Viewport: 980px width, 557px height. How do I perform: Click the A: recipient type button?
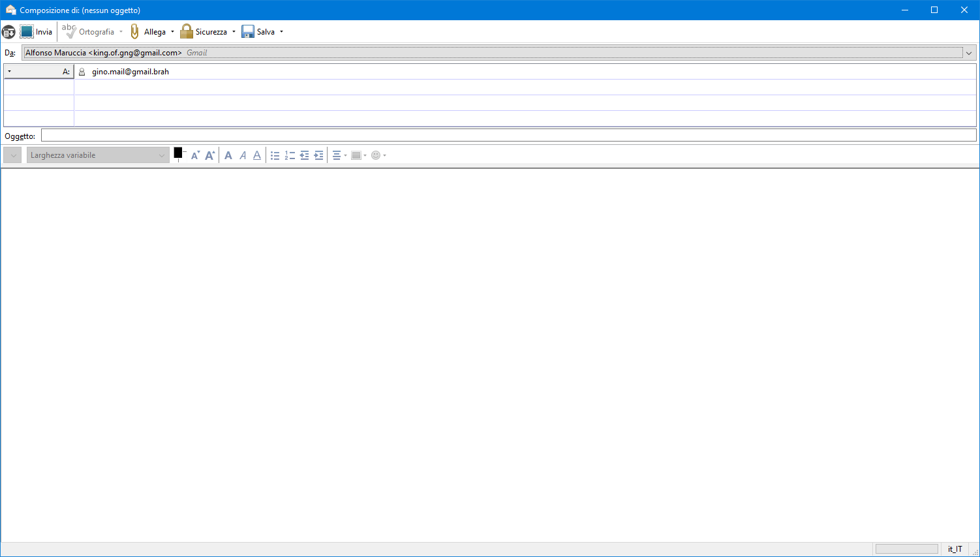[38, 72]
